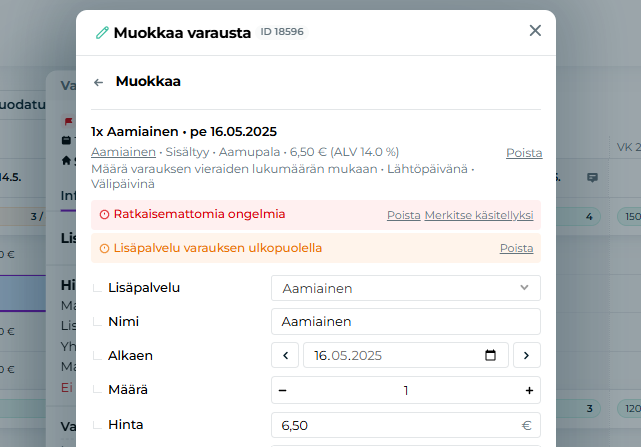
Task: Go to previous day in Alkaen
Action: 285,355
